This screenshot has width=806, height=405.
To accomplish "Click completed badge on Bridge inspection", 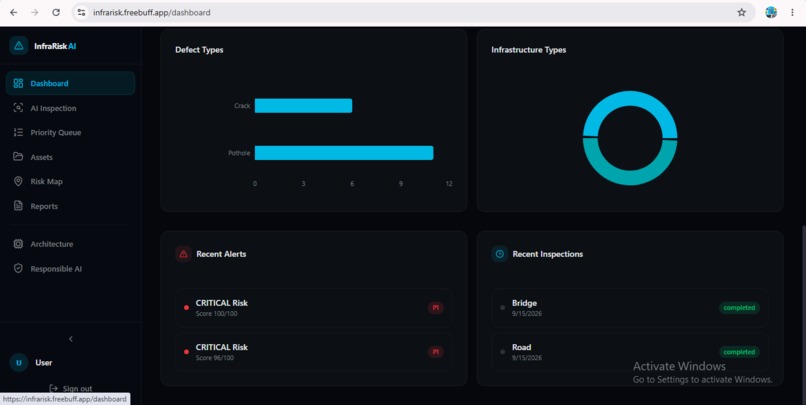I will pos(739,308).
